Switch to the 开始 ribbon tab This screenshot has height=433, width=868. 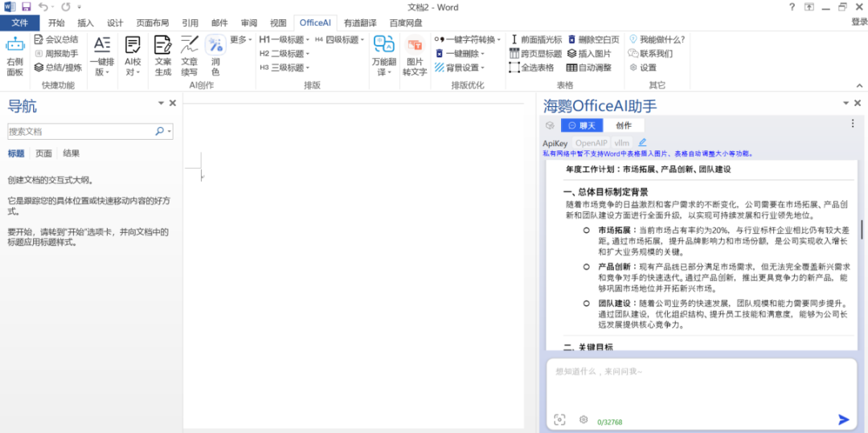56,22
